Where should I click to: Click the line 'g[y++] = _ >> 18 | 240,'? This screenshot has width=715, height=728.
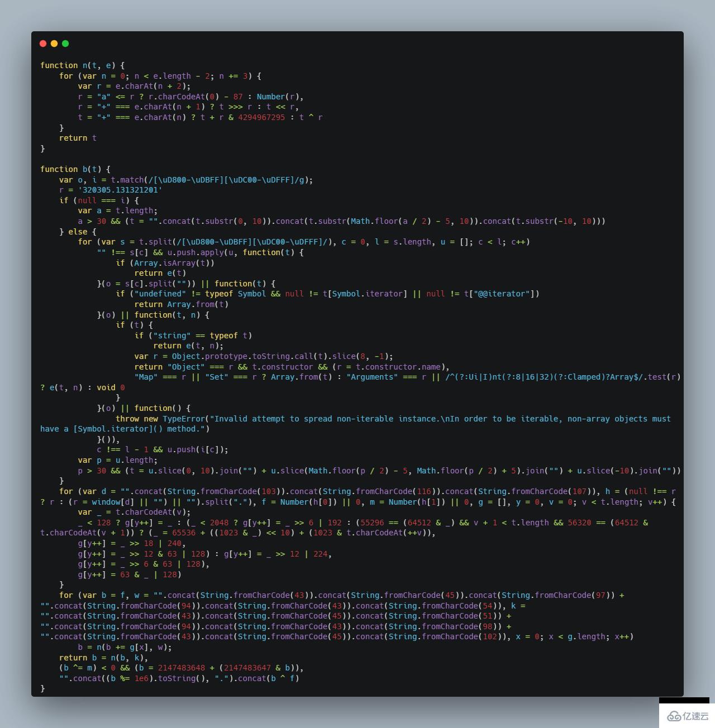coord(132,543)
